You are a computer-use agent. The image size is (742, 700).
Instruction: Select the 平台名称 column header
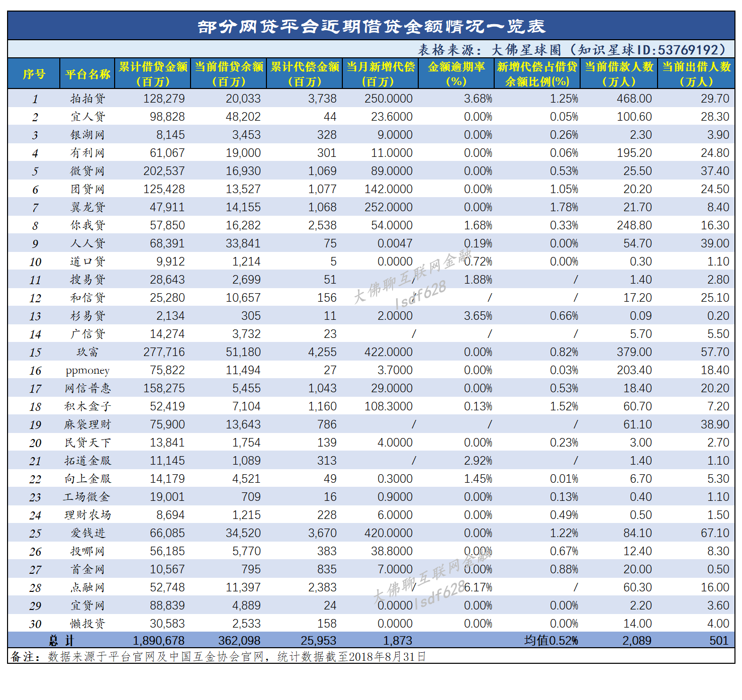coord(87,74)
